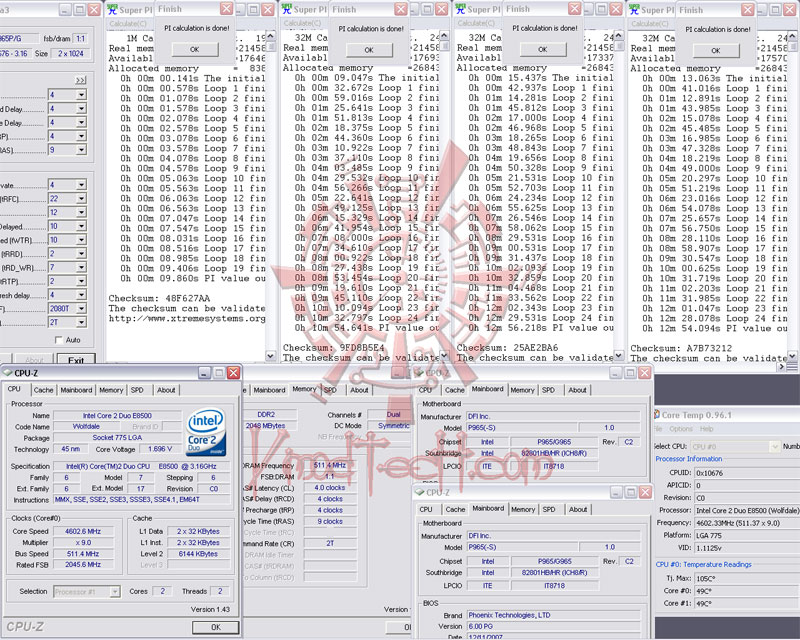Open the dropdown set to 2080T

[x=81, y=309]
